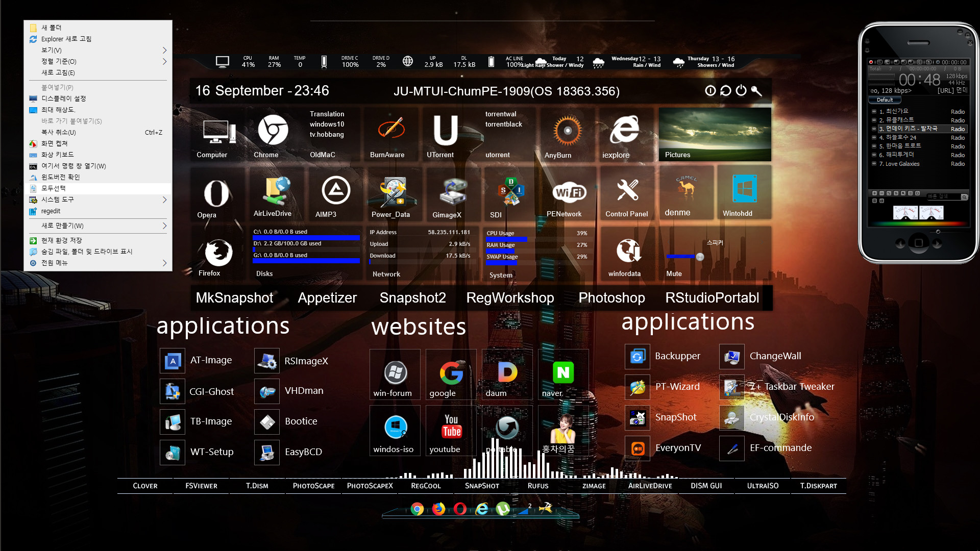980x551 pixels.
Task: Click the restart icon in header
Action: [x=725, y=91]
